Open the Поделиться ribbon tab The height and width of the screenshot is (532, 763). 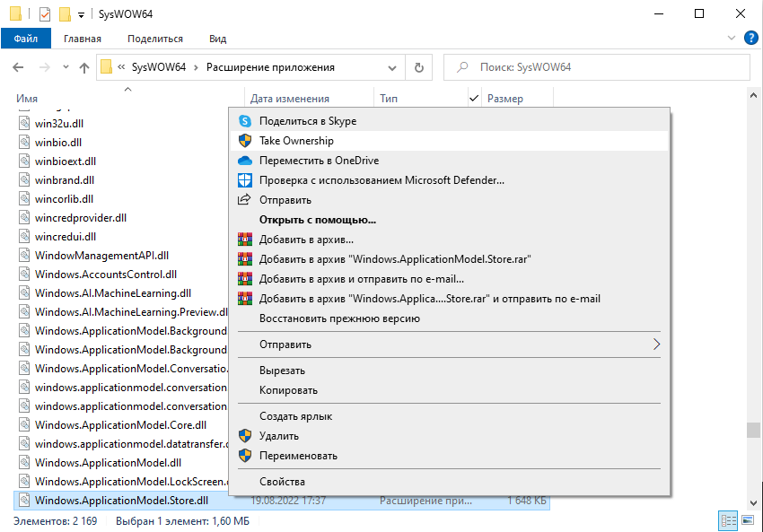click(x=155, y=39)
